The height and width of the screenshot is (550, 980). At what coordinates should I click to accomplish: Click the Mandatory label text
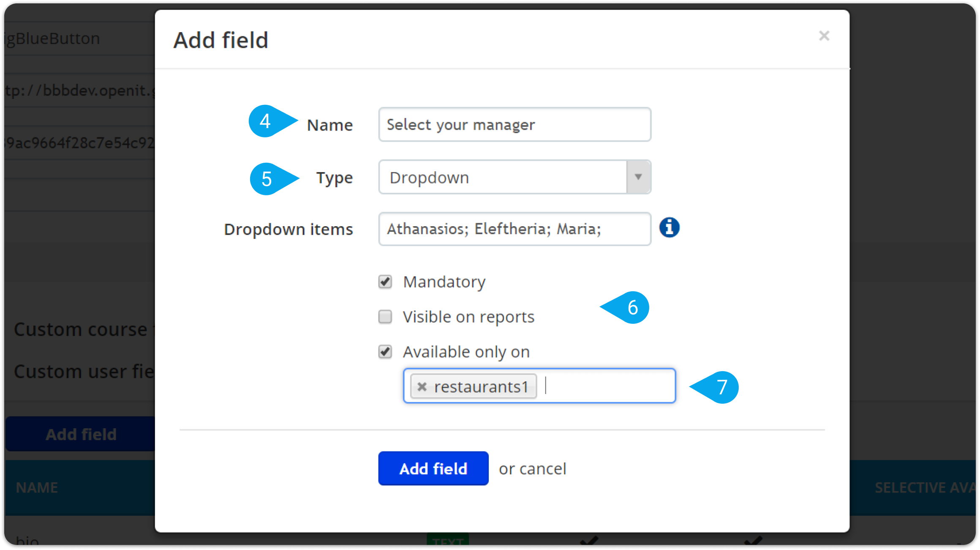coord(444,282)
